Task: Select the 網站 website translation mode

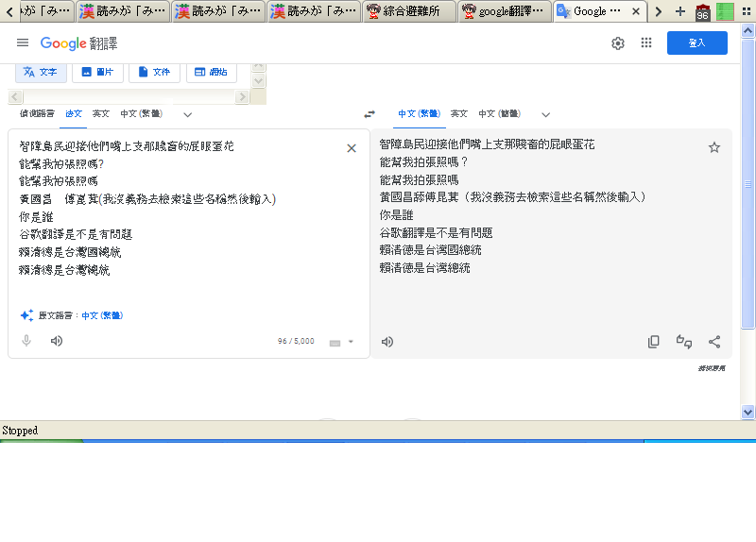Action: [211, 73]
